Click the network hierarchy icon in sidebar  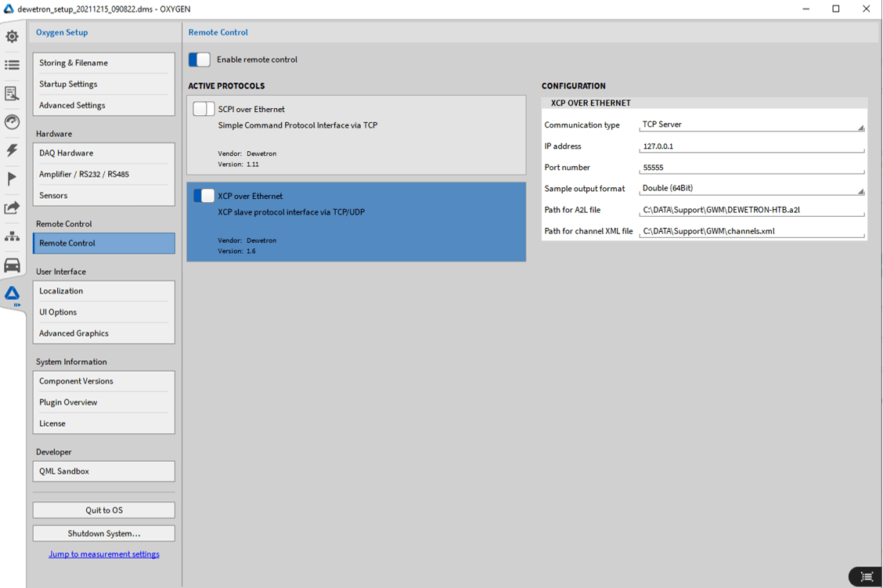pos(13,236)
